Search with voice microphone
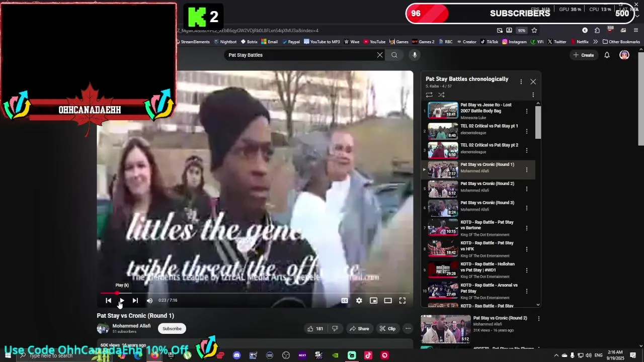Image resolution: width=644 pixels, height=362 pixels. 415,55
